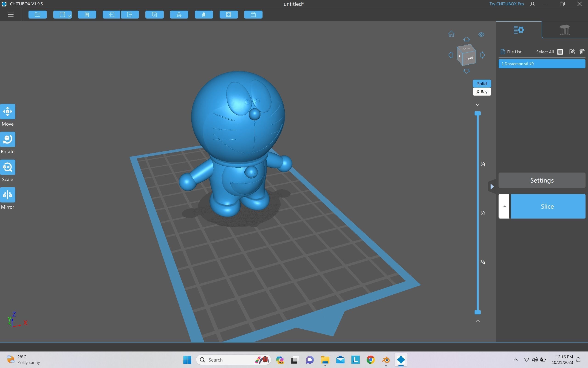588x368 pixels.
Task: Click the Hollow model toolbar icon
Action: click(x=204, y=14)
